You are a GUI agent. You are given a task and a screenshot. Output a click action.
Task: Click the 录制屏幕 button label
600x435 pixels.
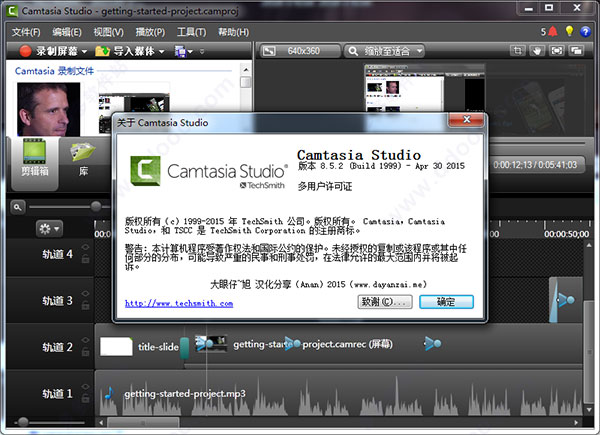57,51
